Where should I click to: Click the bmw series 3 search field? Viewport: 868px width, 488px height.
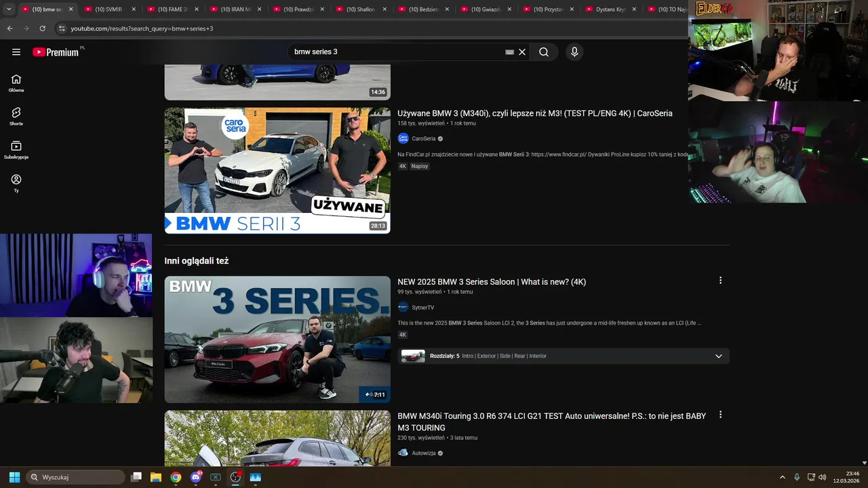coord(397,52)
